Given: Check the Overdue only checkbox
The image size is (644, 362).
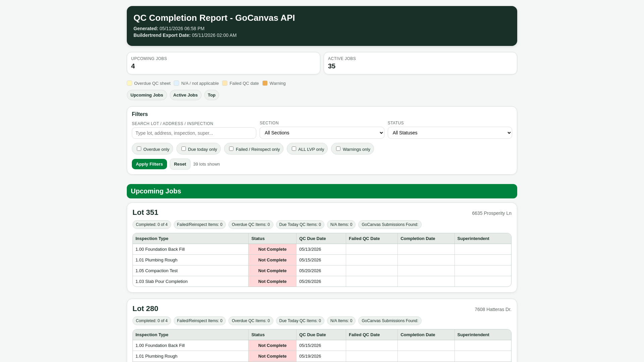Looking at the screenshot, I should point(139,149).
